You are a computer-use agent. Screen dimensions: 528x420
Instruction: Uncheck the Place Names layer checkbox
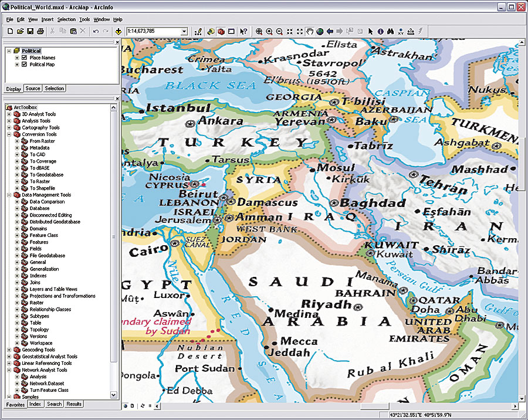click(x=24, y=57)
